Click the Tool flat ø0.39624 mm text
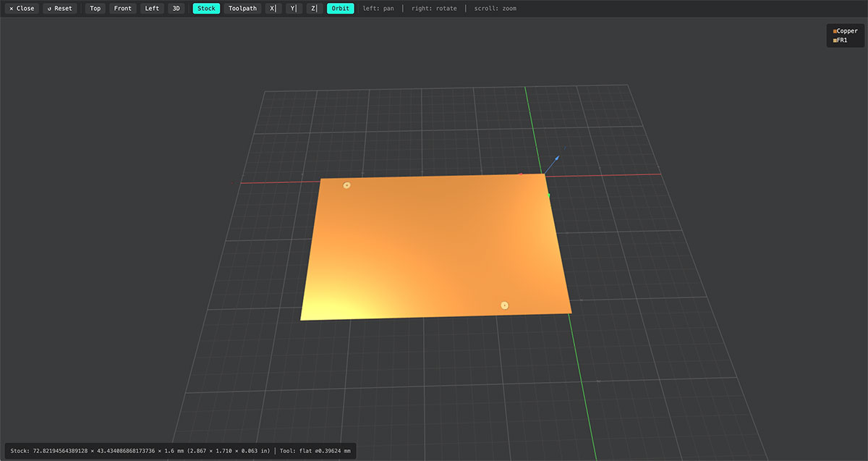This screenshot has width=868, height=461. point(315,451)
